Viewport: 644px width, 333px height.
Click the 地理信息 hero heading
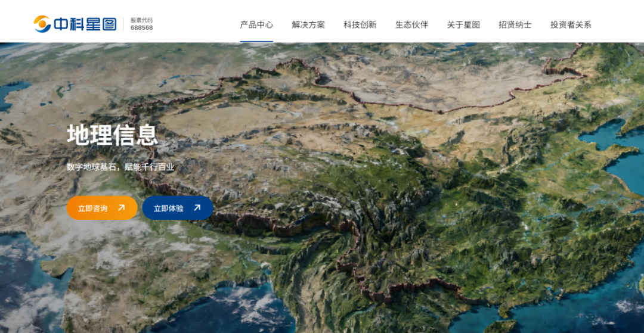(112, 135)
